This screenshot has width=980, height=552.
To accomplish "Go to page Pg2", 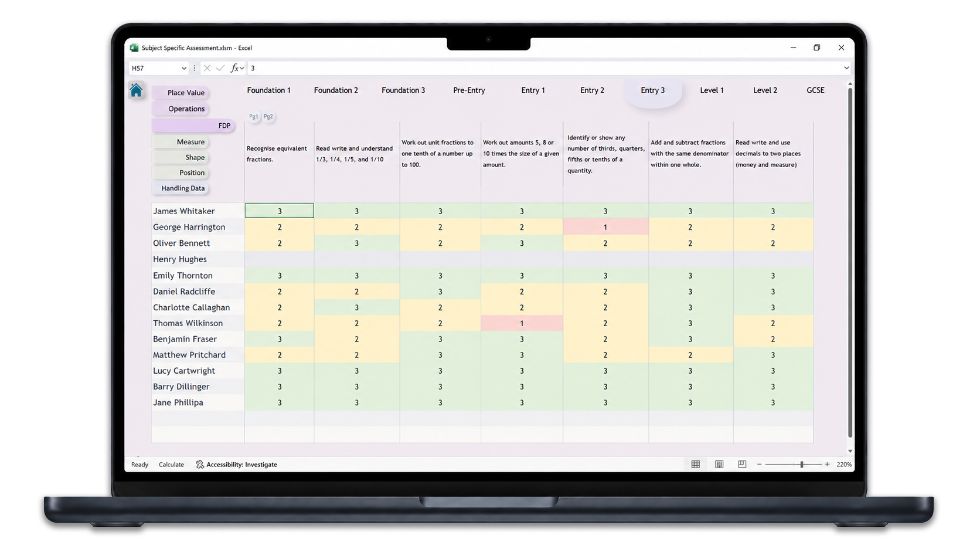I will coord(268,116).
